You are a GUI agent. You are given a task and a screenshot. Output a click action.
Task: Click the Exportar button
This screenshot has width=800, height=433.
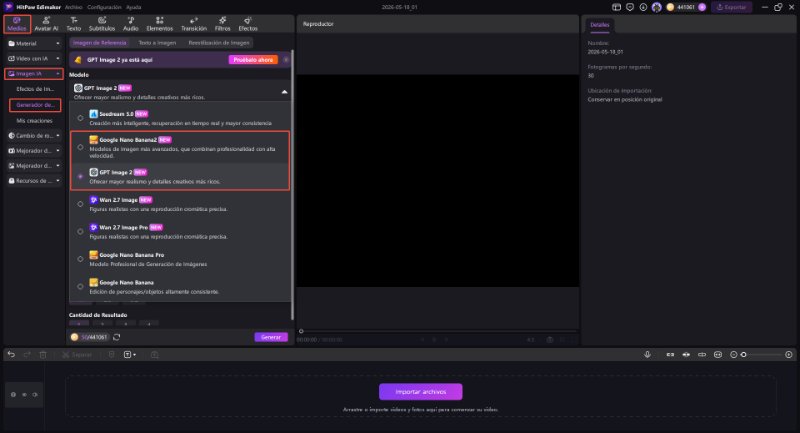732,7
